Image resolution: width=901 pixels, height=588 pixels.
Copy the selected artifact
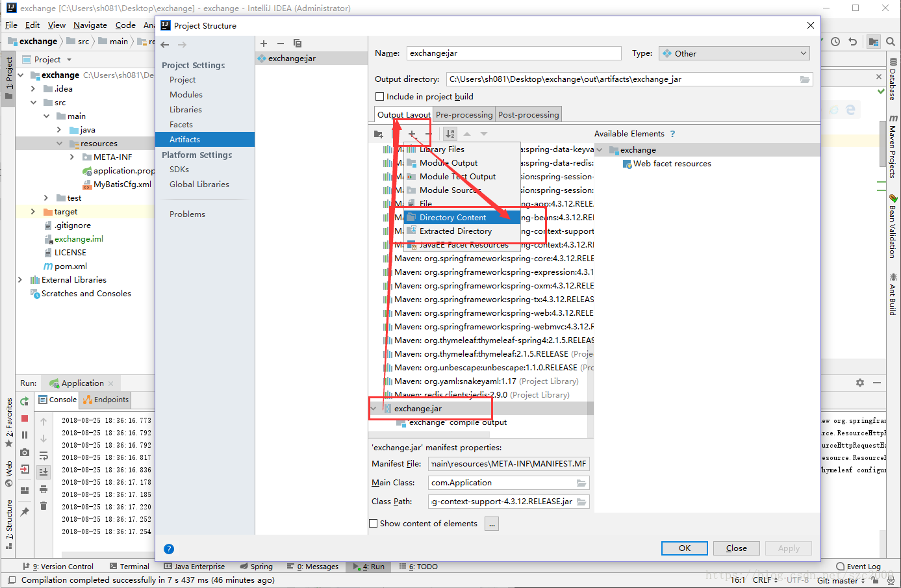pos(298,44)
